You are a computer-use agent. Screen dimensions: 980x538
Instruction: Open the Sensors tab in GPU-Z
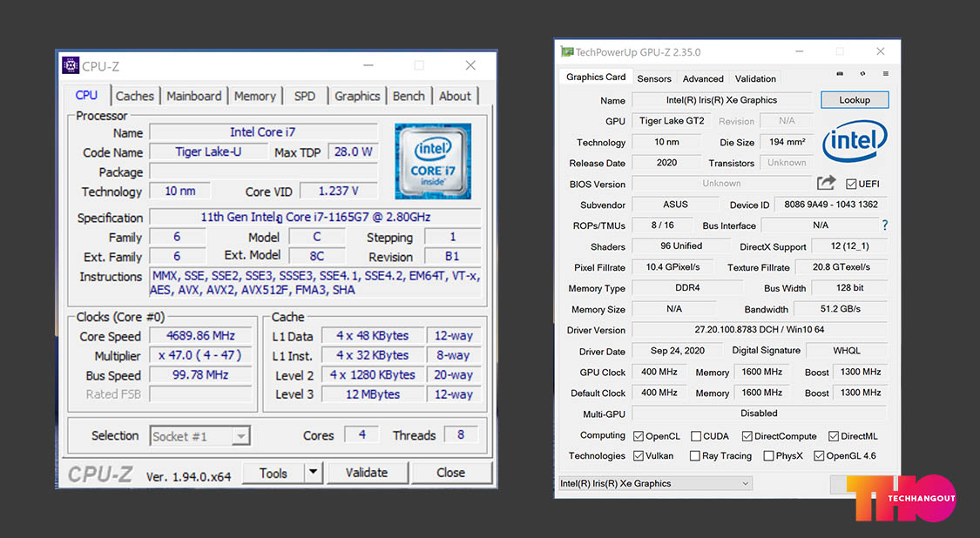coord(654,78)
